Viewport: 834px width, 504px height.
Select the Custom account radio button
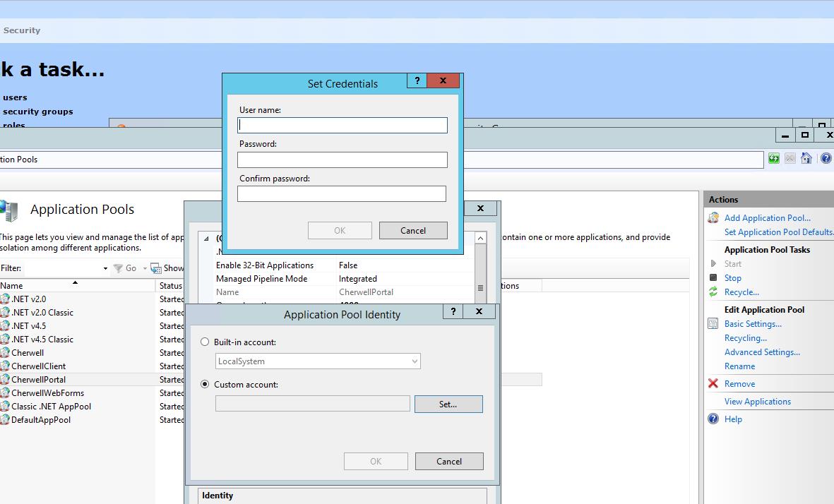[x=205, y=385]
